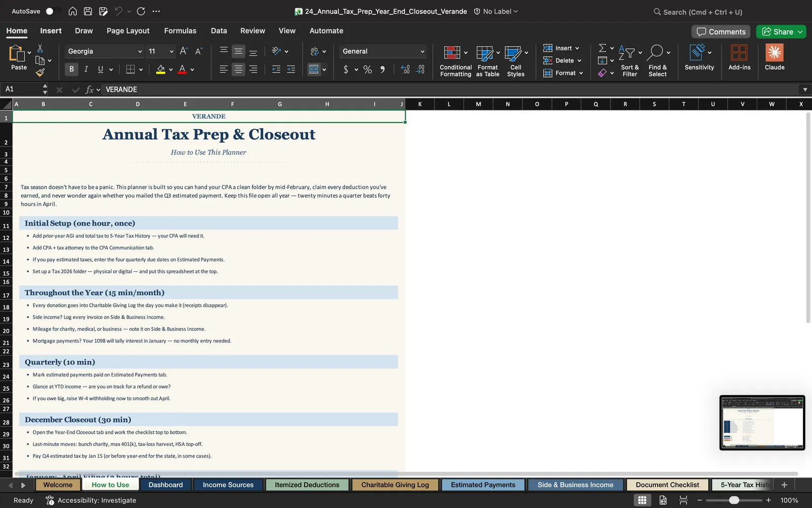Expand the Format cells dropdown
This screenshot has height=508, width=812.
pyautogui.click(x=581, y=73)
